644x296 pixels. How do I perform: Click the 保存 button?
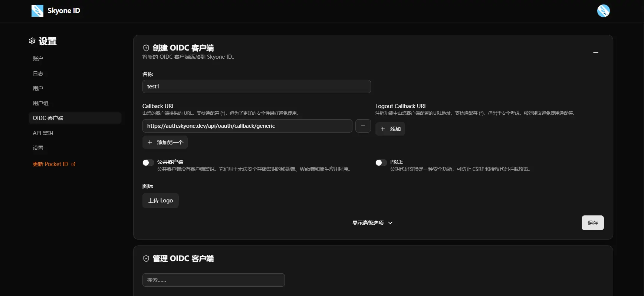pyautogui.click(x=592, y=223)
